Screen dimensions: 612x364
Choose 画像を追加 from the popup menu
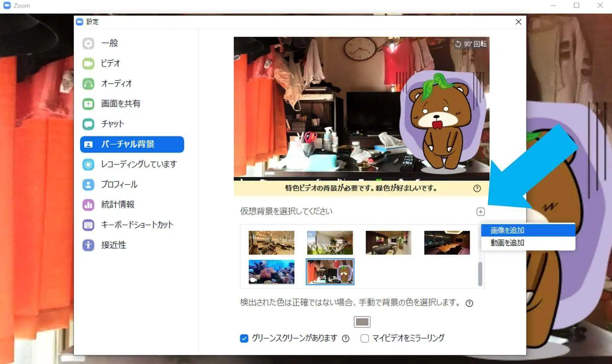point(528,230)
